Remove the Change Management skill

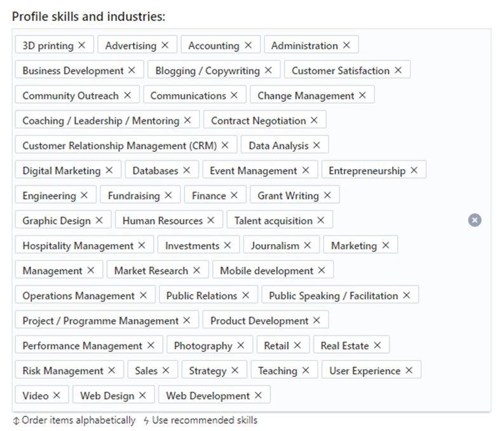[362, 95]
